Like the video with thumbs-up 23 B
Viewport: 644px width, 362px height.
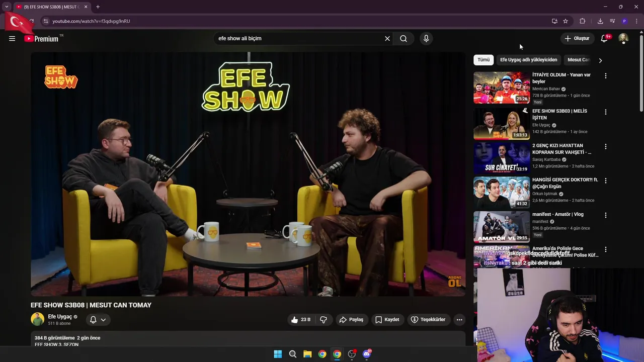click(x=300, y=320)
